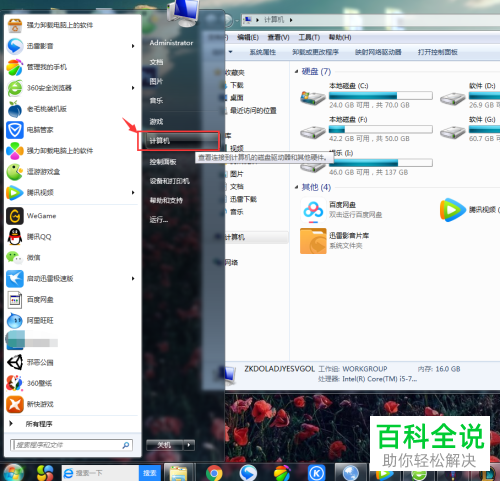The image size is (500, 481).
Task: Click the magnifier in Start search box
Action: tap(126, 445)
